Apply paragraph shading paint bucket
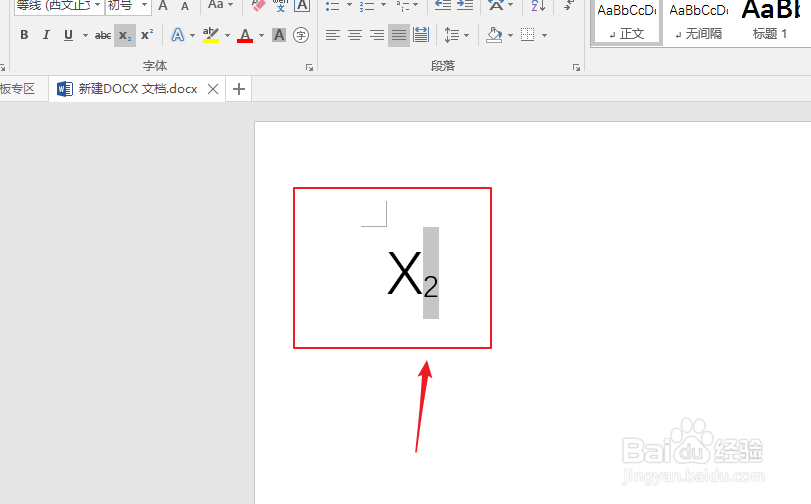 tap(494, 35)
